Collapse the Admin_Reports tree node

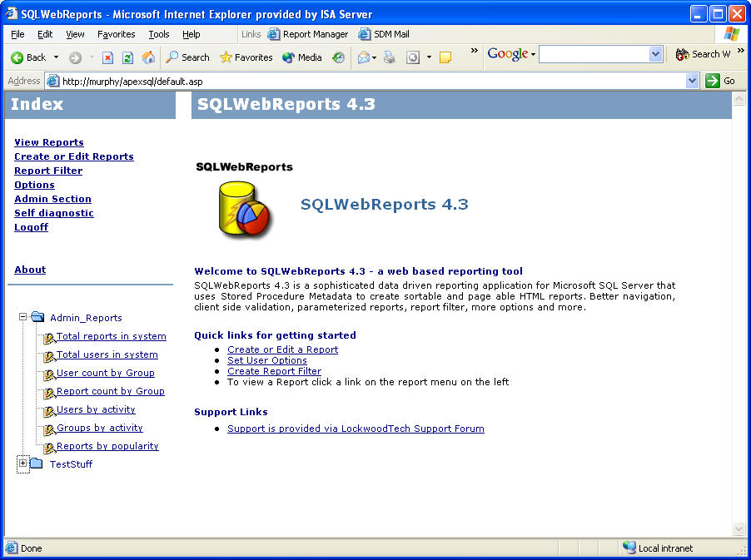22,317
